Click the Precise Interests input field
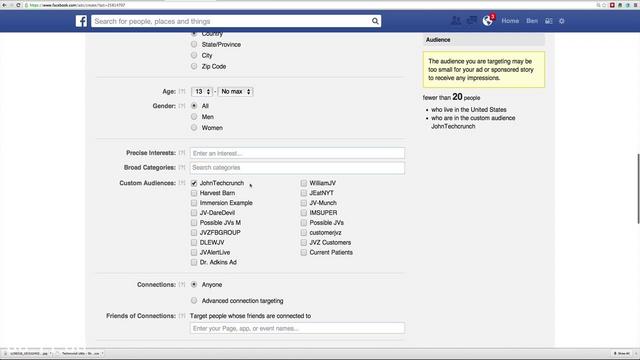 click(297, 153)
